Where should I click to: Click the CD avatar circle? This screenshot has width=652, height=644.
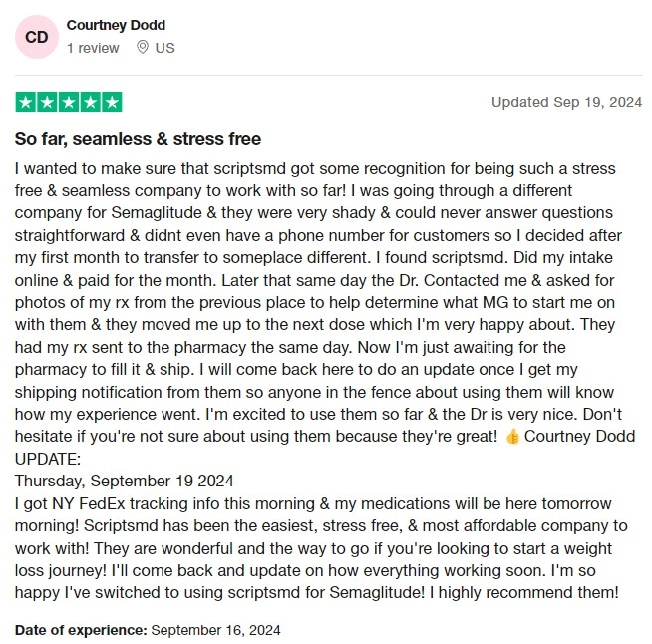pyautogui.click(x=37, y=37)
